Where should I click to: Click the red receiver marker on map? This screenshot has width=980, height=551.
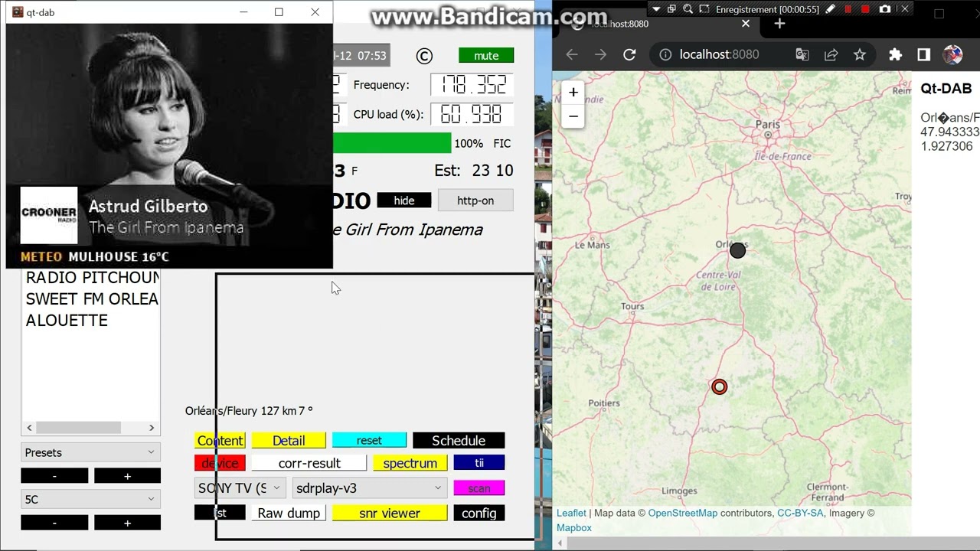pyautogui.click(x=719, y=386)
